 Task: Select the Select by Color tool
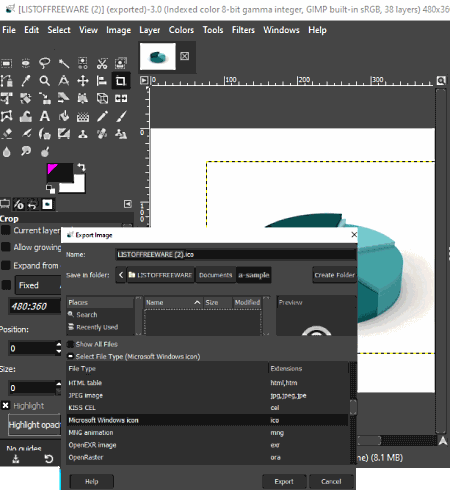[83, 63]
